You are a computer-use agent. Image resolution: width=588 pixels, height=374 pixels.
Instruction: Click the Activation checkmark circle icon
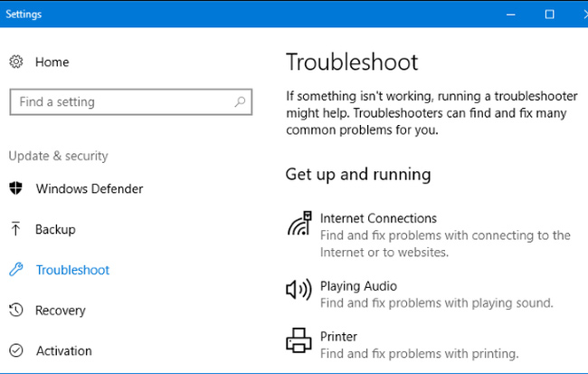pos(16,350)
